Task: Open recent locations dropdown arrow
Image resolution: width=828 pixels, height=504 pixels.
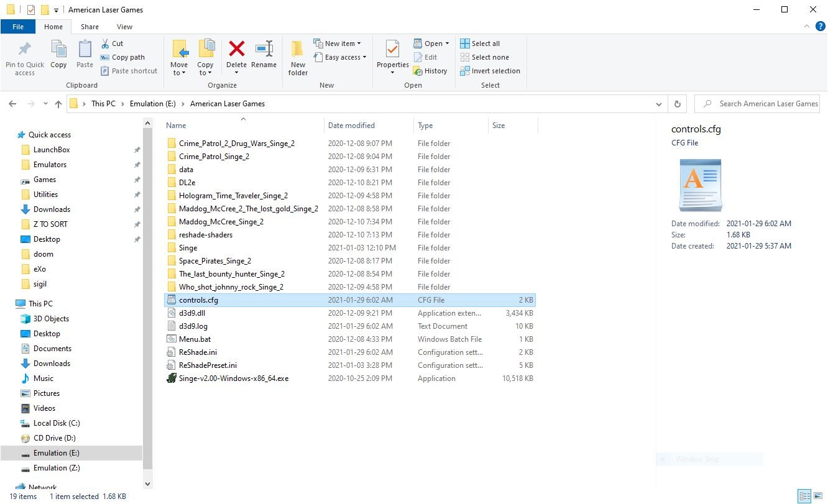Action: click(x=45, y=104)
